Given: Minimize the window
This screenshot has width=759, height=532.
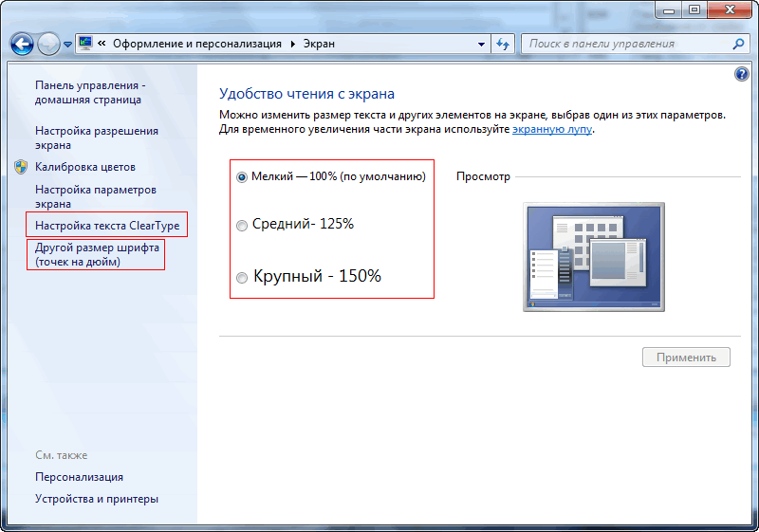Looking at the screenshot, I should (669, 9).
